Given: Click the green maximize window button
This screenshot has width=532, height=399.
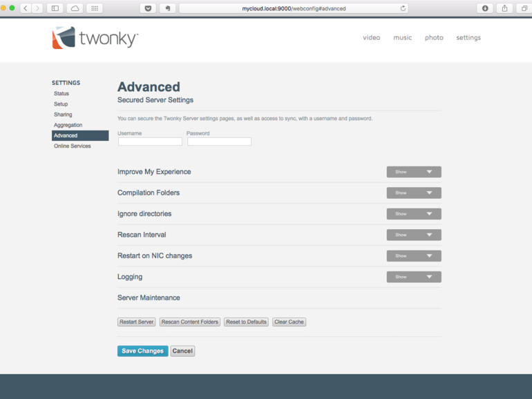Looking at the screenshot, I should pyautogui.click(x=12, y=8).
